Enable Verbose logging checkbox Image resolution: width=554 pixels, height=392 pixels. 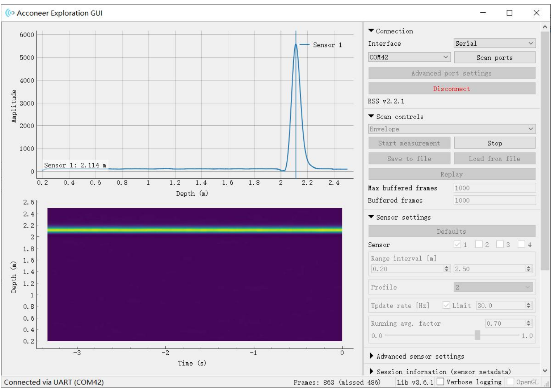click(x=441, y=382)
